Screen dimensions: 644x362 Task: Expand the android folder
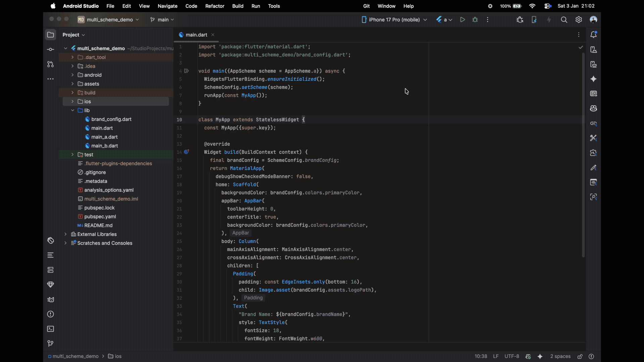click(x=72, y=75)
